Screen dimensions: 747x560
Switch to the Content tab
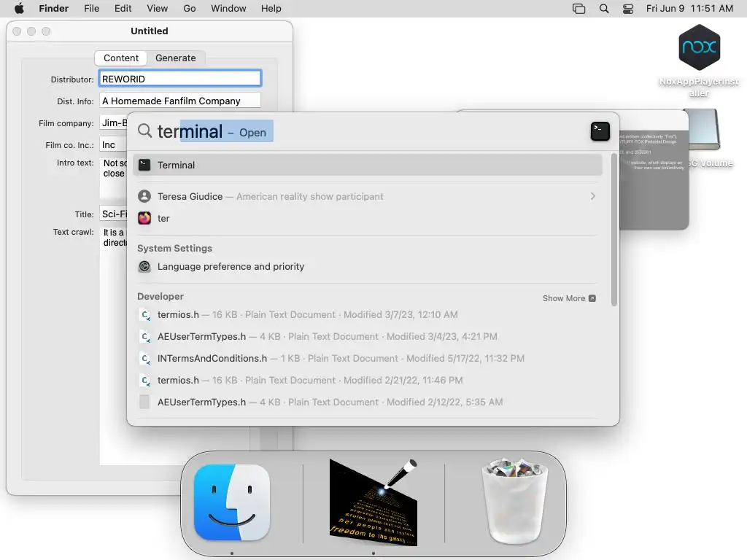coord(121,58)
